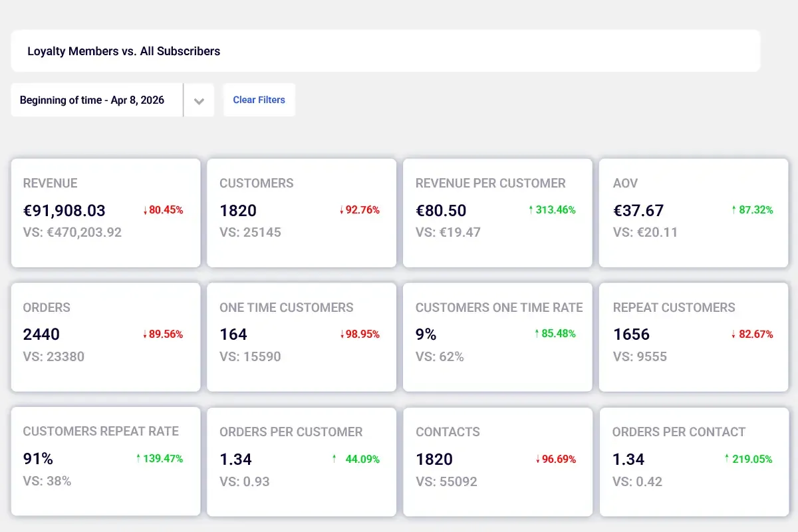The height and width of the screenshot is (532, 798).
Task: Click 'VS: 25145' comparison value
Action: [x=251, y=233]
